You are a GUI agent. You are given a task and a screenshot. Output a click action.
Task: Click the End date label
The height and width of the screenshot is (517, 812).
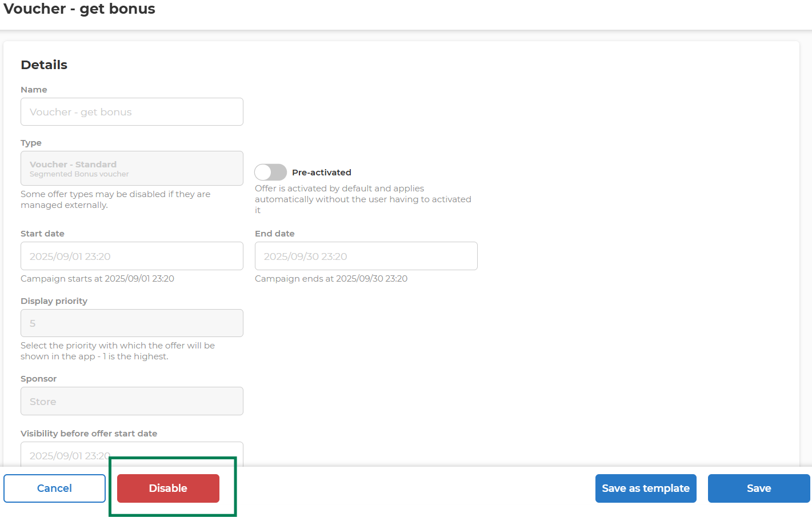click(275, 234)
